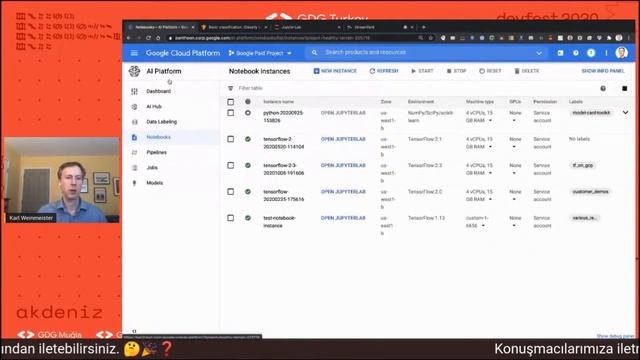Click the AI Hub sidebar icon
640x360 pixels.
(x=134, y=107)
